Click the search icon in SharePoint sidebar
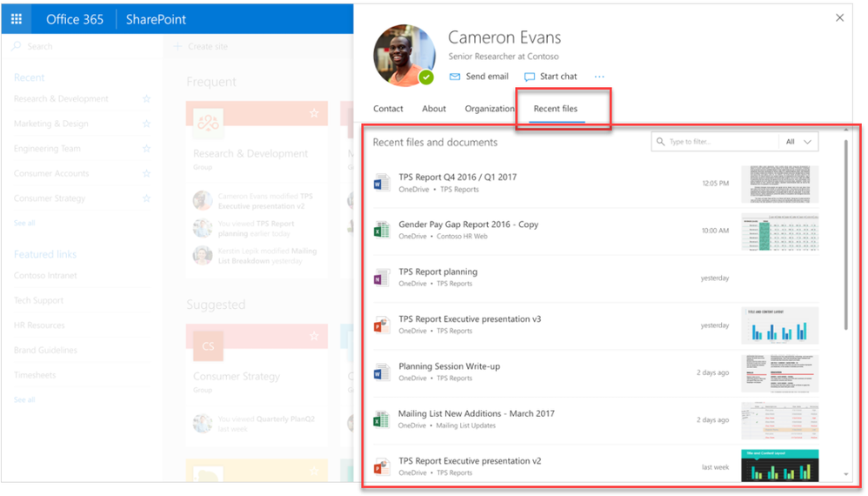Screen dimensions: 868x496 17,46
